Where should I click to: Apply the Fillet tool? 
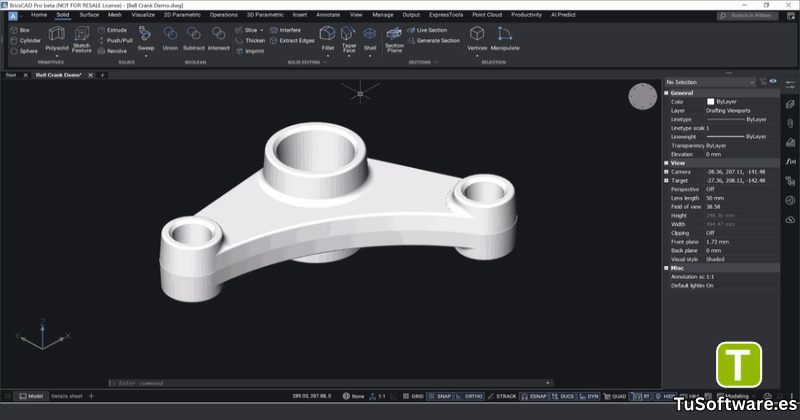click(x=328, y=39)
